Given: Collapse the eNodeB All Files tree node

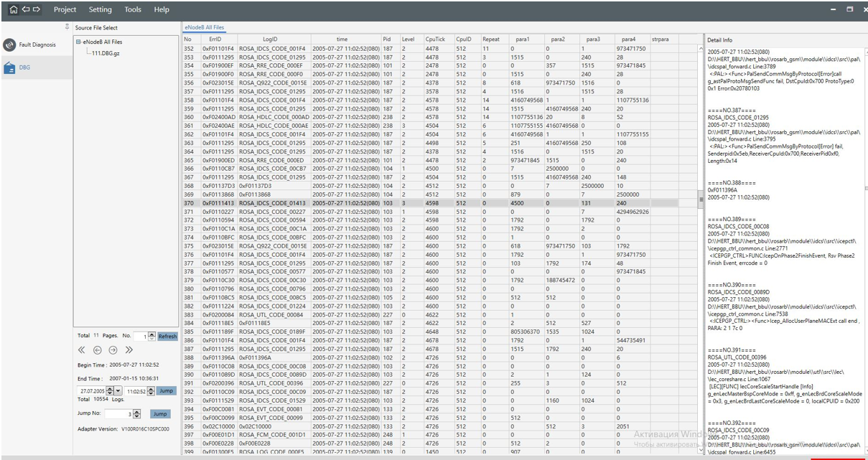Looking at the screenshot, I should pyautogui.click(x=78, y=42).
